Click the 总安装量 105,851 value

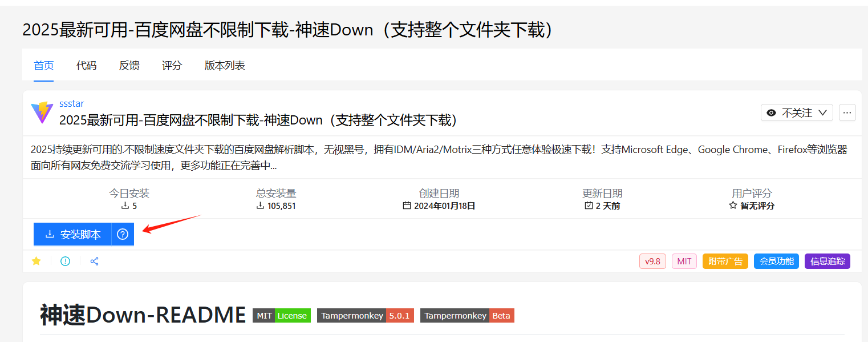(276, 206)
